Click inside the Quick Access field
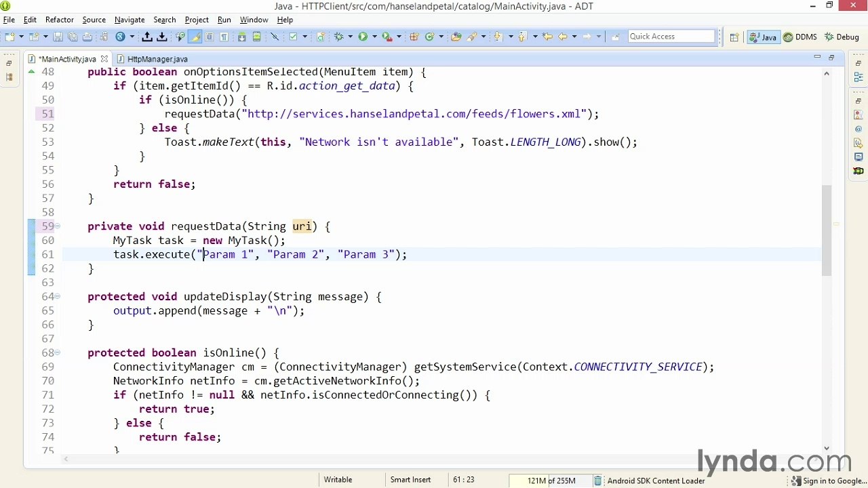The image size is (868, 488). pos(671,37)
